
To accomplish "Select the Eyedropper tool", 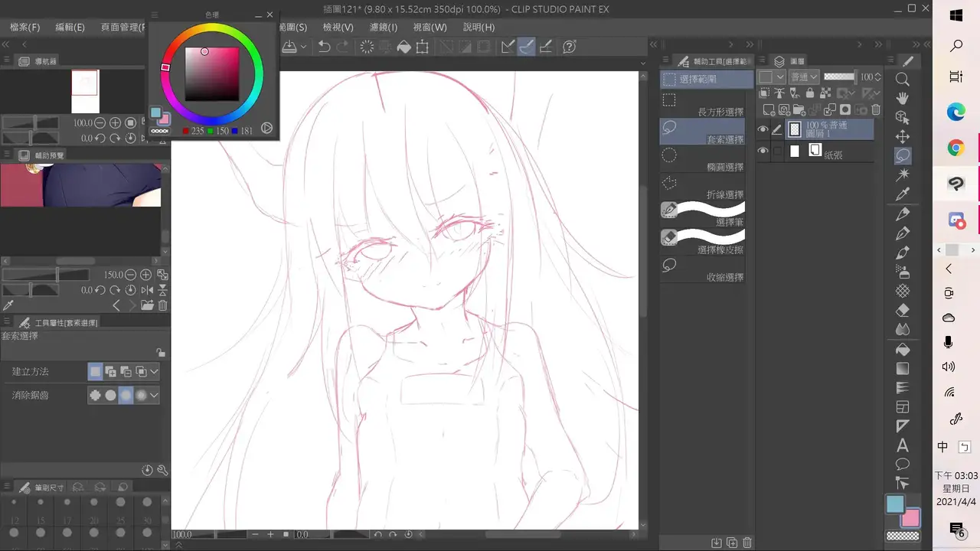I will click(x=903, y=194).
